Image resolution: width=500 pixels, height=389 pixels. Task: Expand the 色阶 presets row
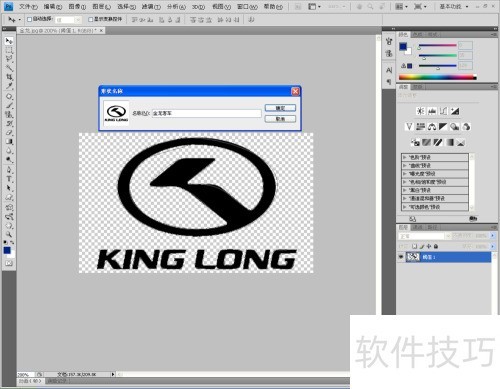click(x=405, y=157)
